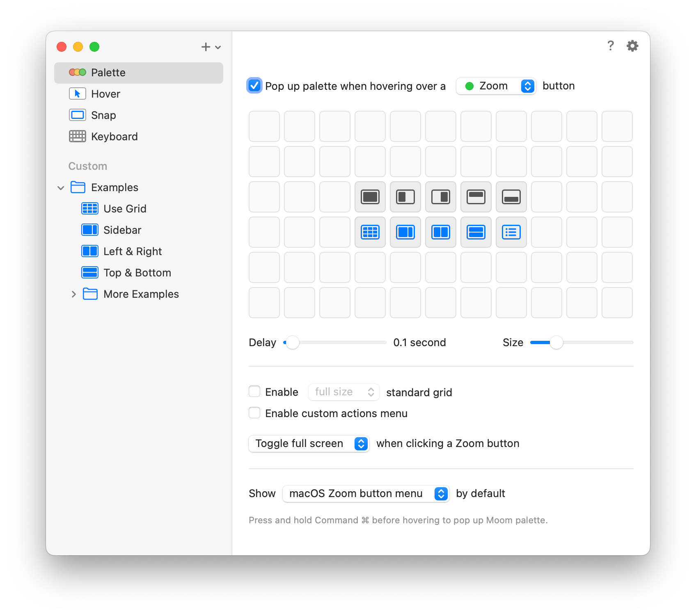696x616 pixels.
Task: Open settings with the gear icon
Action: [632, 46]
